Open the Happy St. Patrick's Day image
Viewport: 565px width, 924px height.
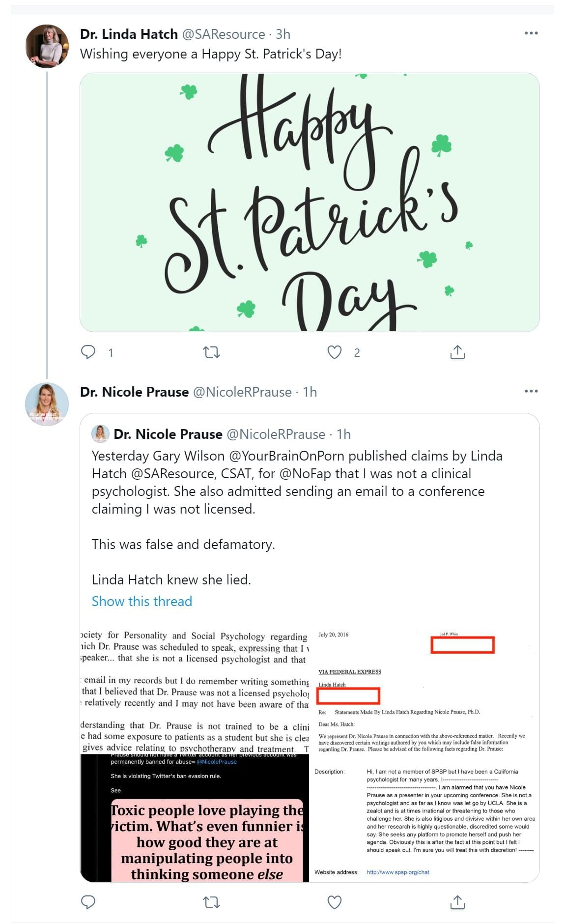pyautogui.click(x=310, y=202)
